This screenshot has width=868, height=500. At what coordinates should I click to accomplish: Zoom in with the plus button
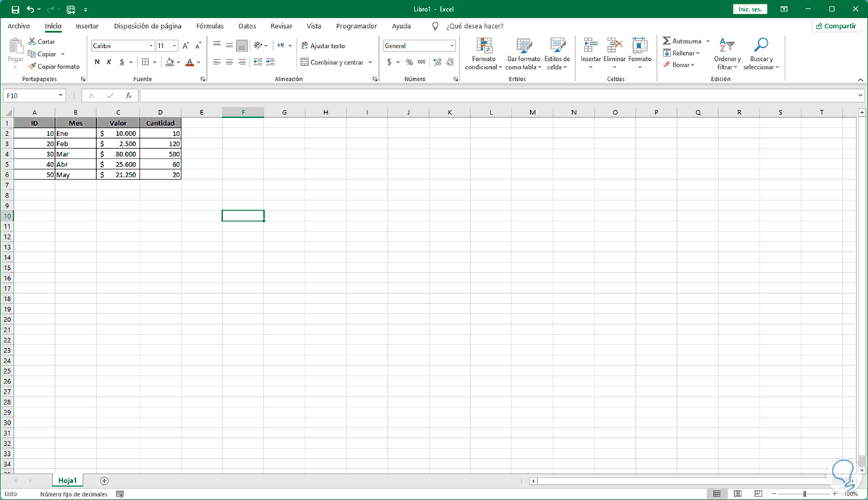pos(833,493)
